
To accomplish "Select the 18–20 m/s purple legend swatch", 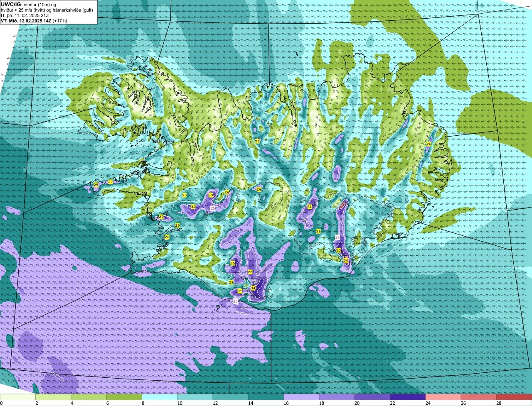I will (x=337, y=397).
